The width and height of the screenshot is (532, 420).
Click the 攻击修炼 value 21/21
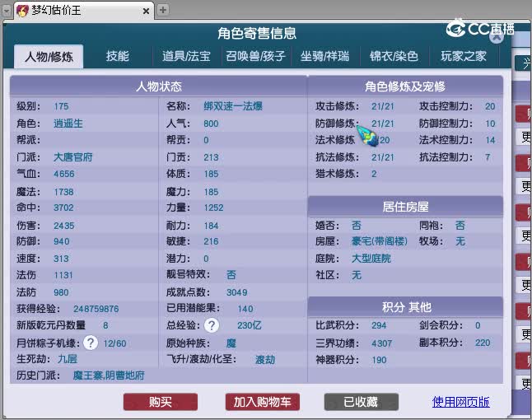click(383, 106)
